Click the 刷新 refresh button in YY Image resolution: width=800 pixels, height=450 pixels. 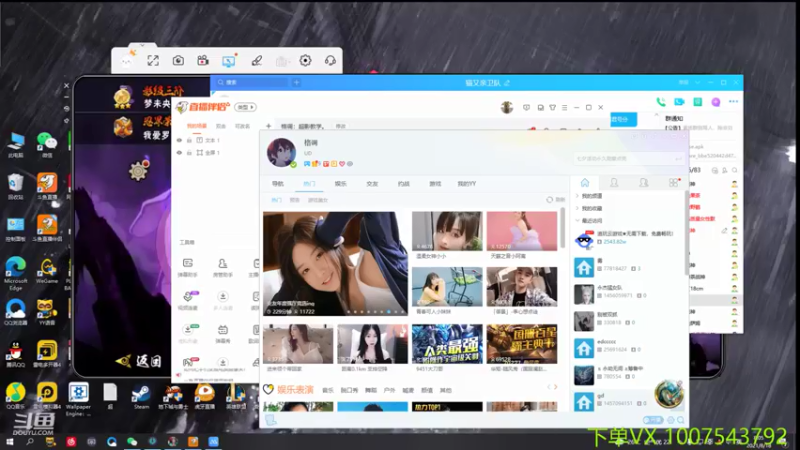click(556, 199)
